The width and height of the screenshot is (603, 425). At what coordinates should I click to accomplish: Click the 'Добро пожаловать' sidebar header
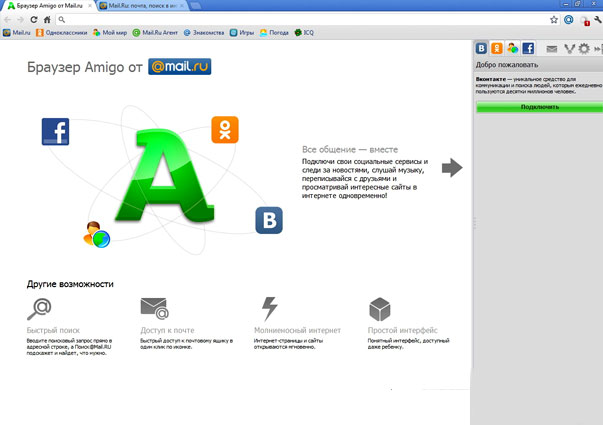pyautogui.click(x=507, y=65)
